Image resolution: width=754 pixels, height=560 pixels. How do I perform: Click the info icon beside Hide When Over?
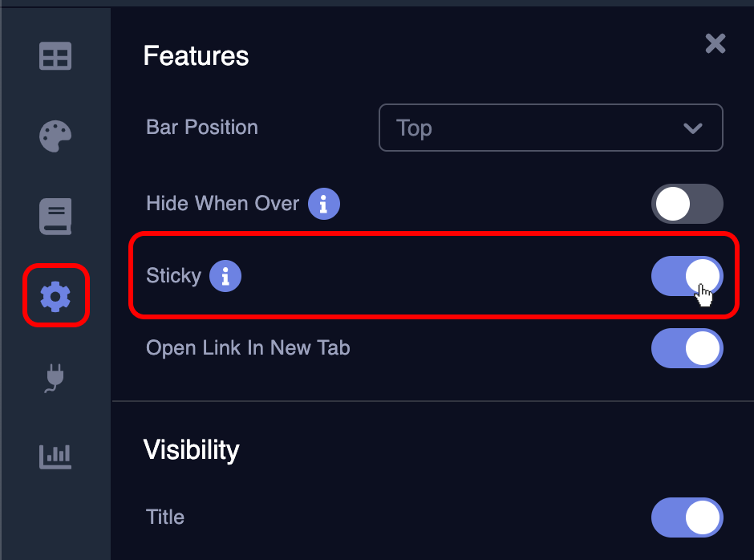(x=324, y=204)
